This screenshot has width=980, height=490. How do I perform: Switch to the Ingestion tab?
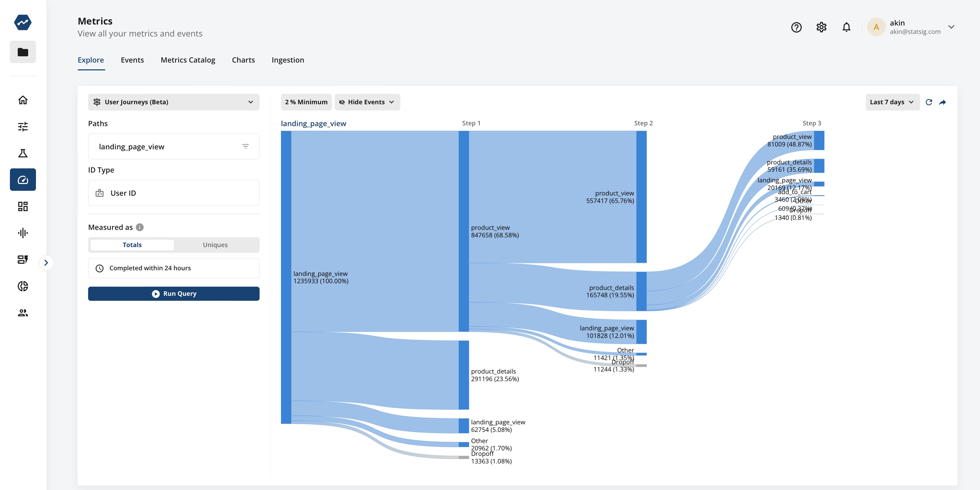point(288,60)
